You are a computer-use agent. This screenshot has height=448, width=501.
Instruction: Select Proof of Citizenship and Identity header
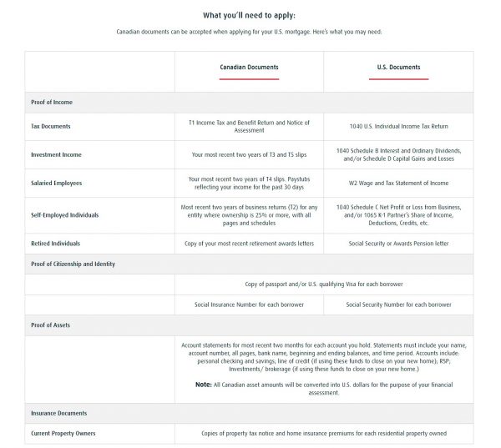(73, 264)
